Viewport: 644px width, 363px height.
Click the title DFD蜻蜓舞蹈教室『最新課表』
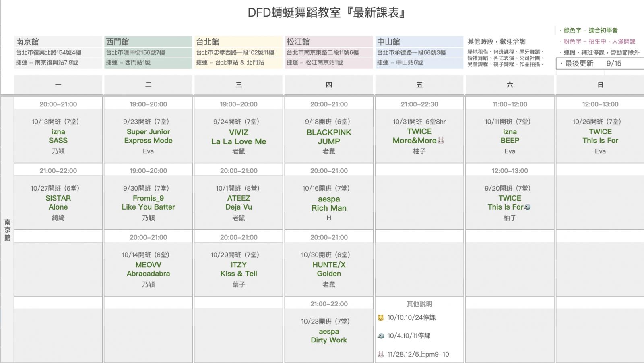point(326,13)
